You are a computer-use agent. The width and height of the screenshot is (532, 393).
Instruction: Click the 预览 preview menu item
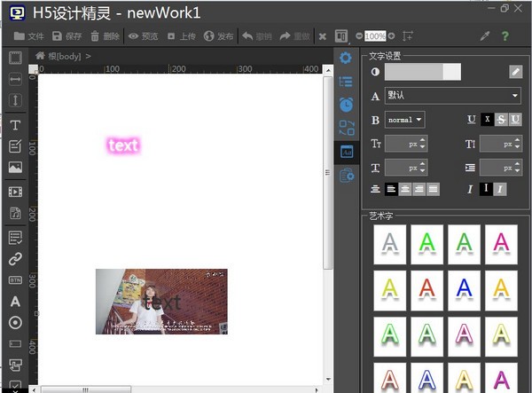[x=143, y=36]
